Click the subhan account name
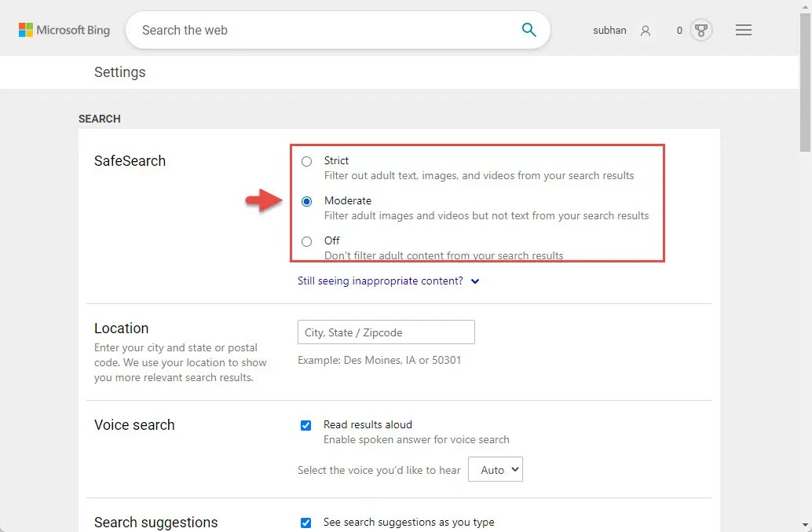Screen dimensions: 812x532 pyautogui.click(x=609, y=31)
